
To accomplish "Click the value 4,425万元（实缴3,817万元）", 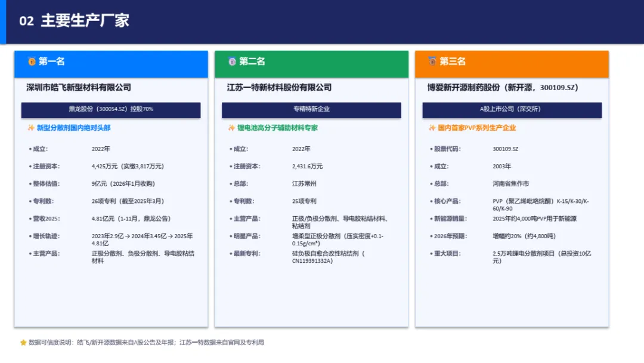I will [x=128, y=167].
